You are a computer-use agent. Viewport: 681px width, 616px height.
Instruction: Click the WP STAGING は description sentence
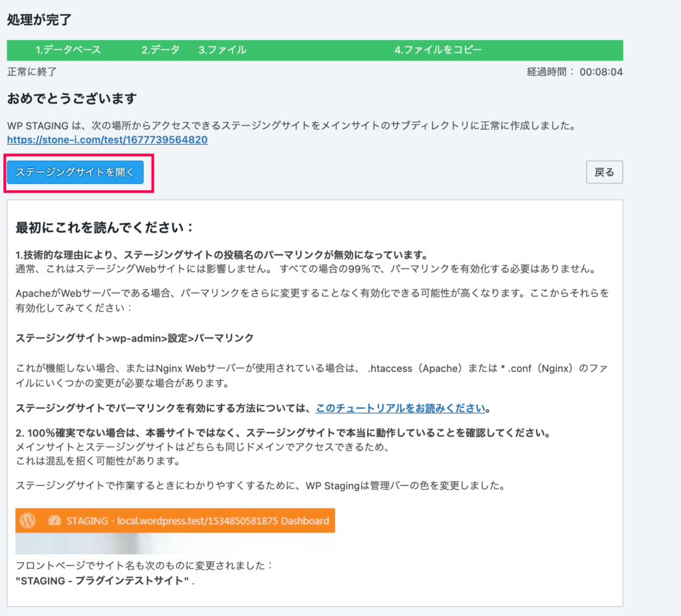[x=291, y=126]
